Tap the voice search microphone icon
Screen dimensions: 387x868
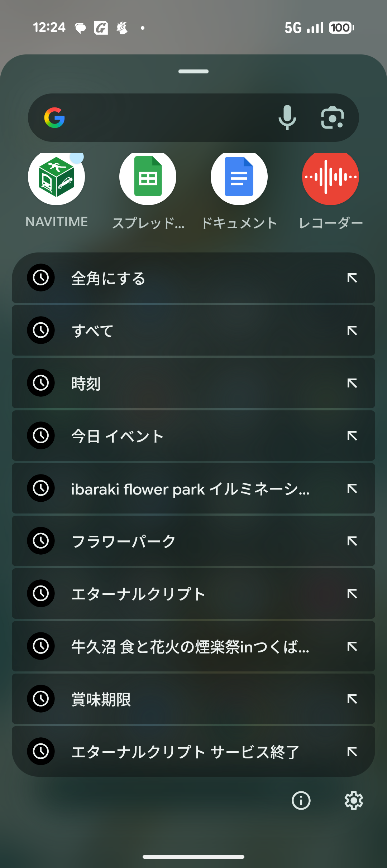click(x=287, y=117)
